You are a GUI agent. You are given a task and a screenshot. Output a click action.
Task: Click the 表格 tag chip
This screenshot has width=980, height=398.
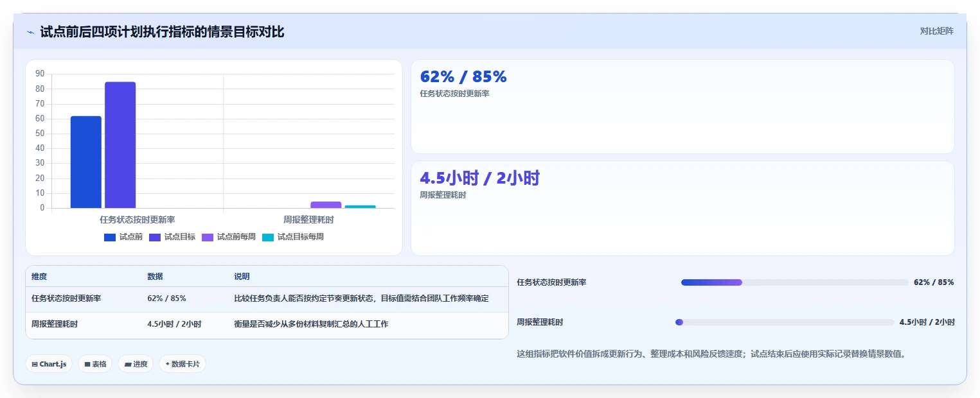click(95, 364)
